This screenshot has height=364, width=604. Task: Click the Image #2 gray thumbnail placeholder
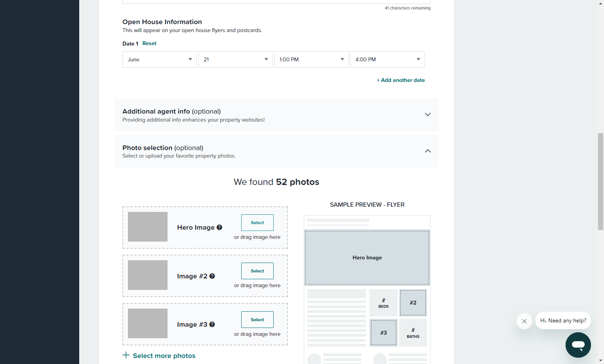(148, 275)
